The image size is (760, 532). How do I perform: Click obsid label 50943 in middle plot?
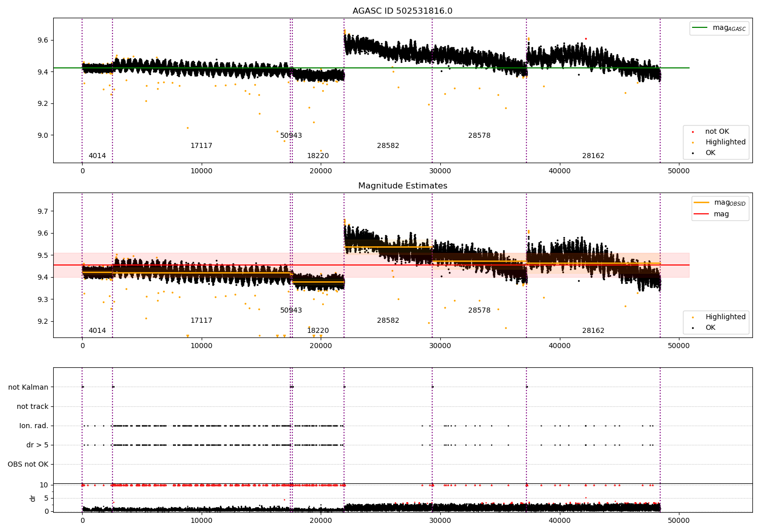coord(291,311)
